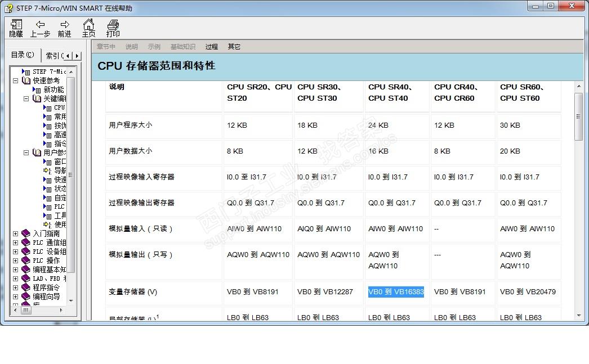The height and width of the screenshot is (364, 589).
Task: Click the content pane vertical scrollbar thumb
Action: pos(578,116)
